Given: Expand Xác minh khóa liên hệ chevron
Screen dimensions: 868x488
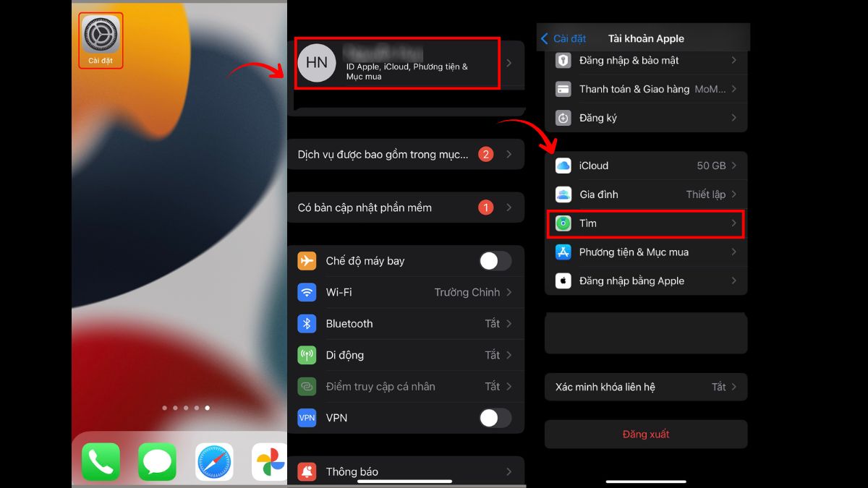Looking at the screenshot, I should (x=733, y=387).
